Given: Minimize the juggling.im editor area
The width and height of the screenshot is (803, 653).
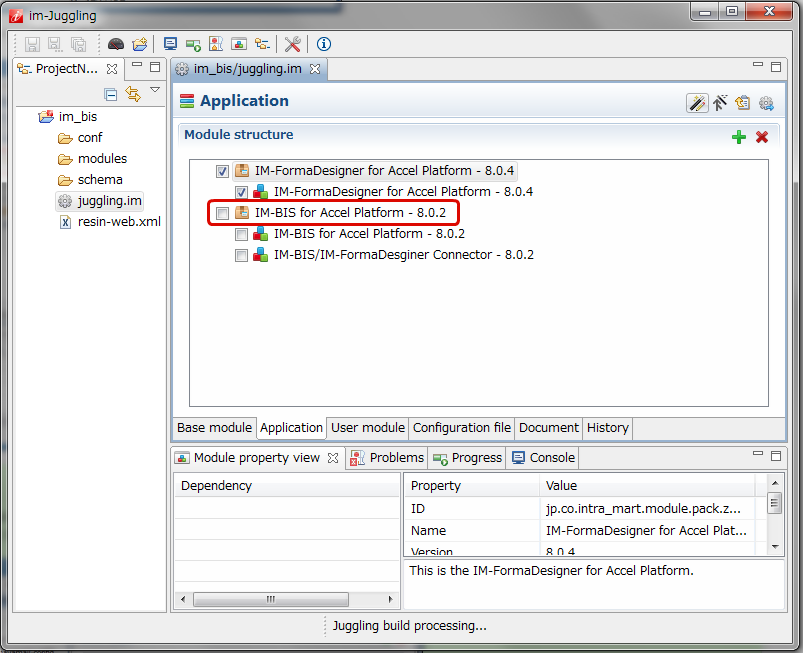Looking at the screenshot, I should tap(758, 65).
